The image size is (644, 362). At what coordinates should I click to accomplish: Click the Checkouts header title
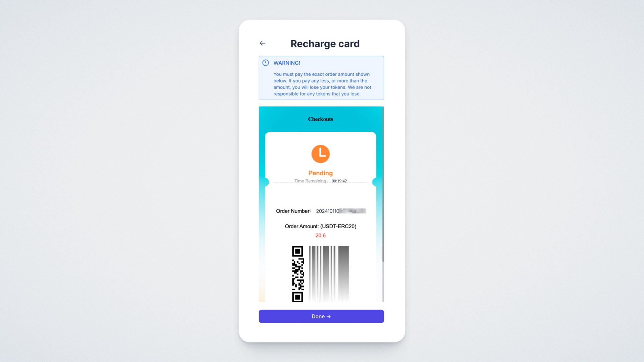coord(320,119)
